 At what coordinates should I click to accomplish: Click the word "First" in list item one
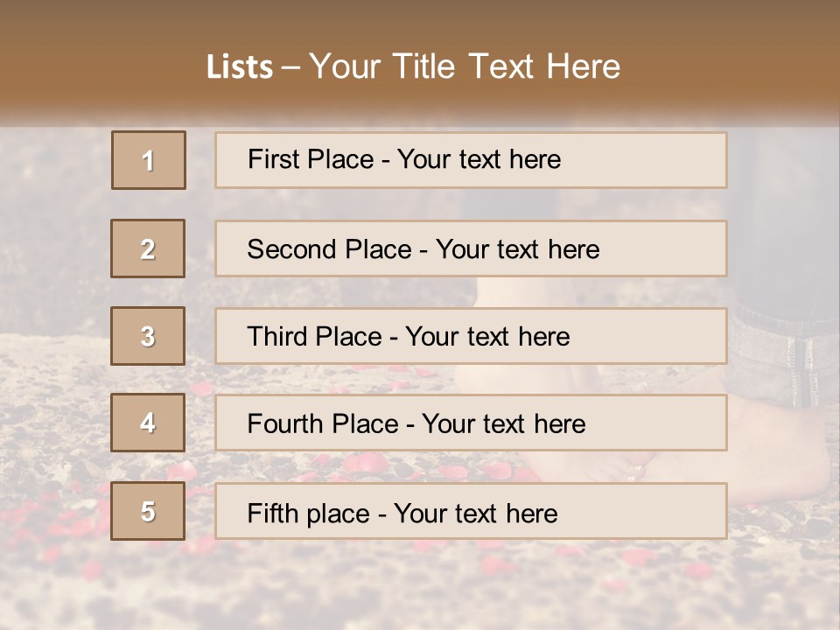[274, 159]
